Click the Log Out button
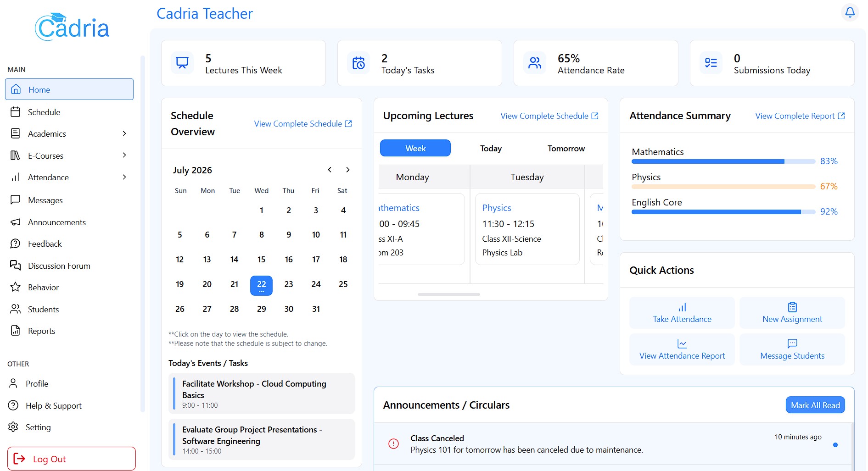The width and height of the screenshot is (868, 471). click(x=72, y=459)
